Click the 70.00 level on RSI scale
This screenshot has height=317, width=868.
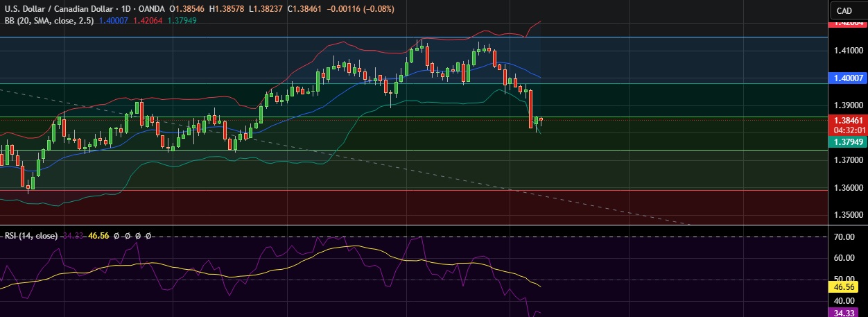click(x=844, y=237)
